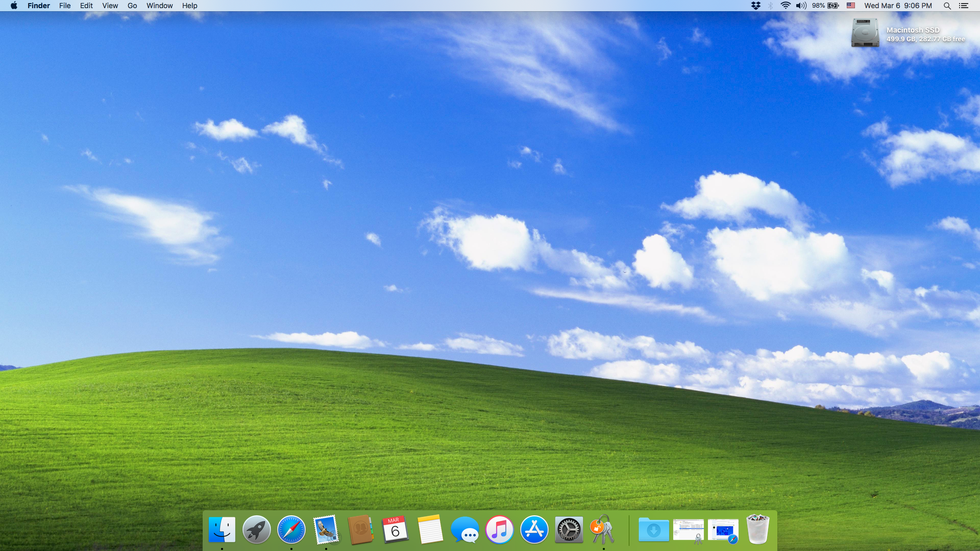Open Keychain Access keys icon
This screenshot has width=980, height=551.
point(603,530)
